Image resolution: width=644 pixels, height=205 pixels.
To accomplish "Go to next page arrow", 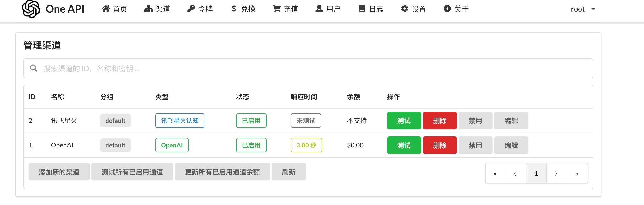I will (557, 173).
